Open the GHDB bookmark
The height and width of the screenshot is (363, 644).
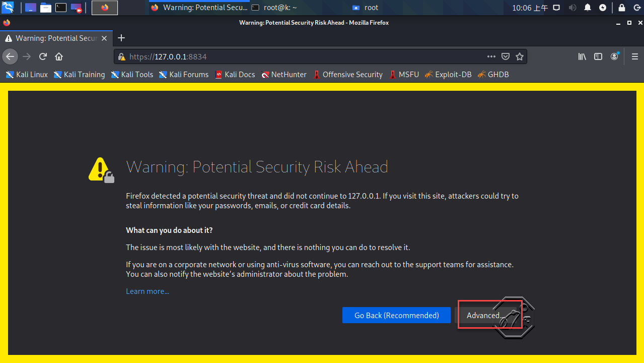pyautogui.click(x=493, y=75)
